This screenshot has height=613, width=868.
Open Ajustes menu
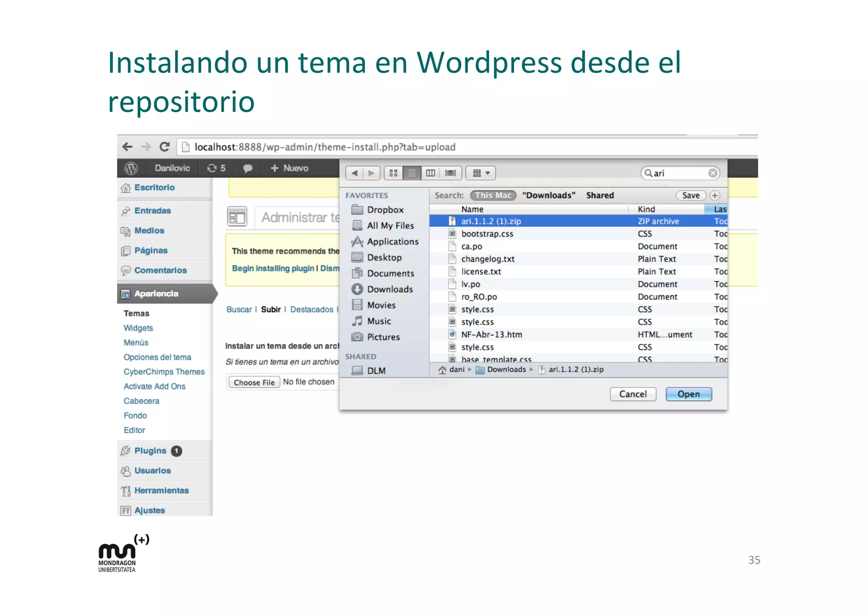pos(165,510)
